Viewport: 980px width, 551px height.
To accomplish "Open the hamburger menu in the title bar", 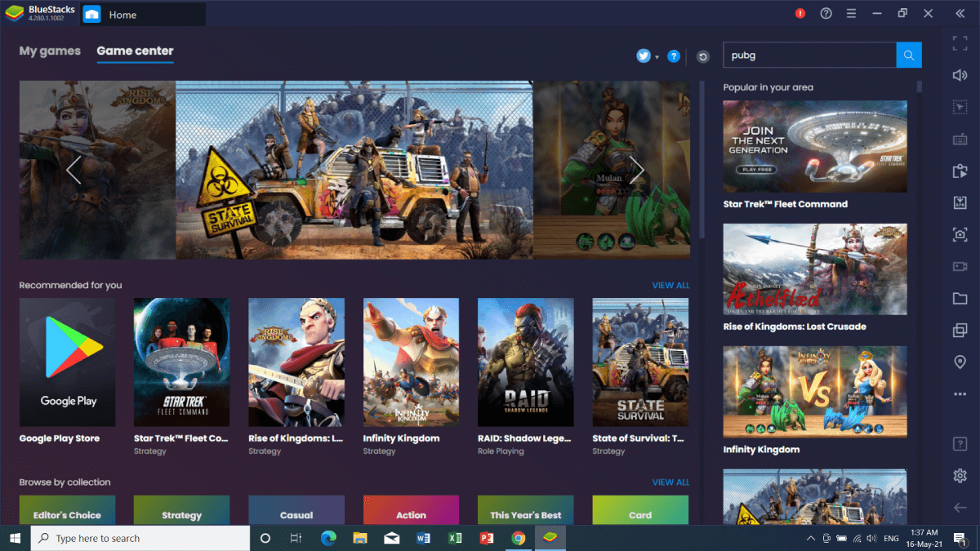I will pos(851,13).
